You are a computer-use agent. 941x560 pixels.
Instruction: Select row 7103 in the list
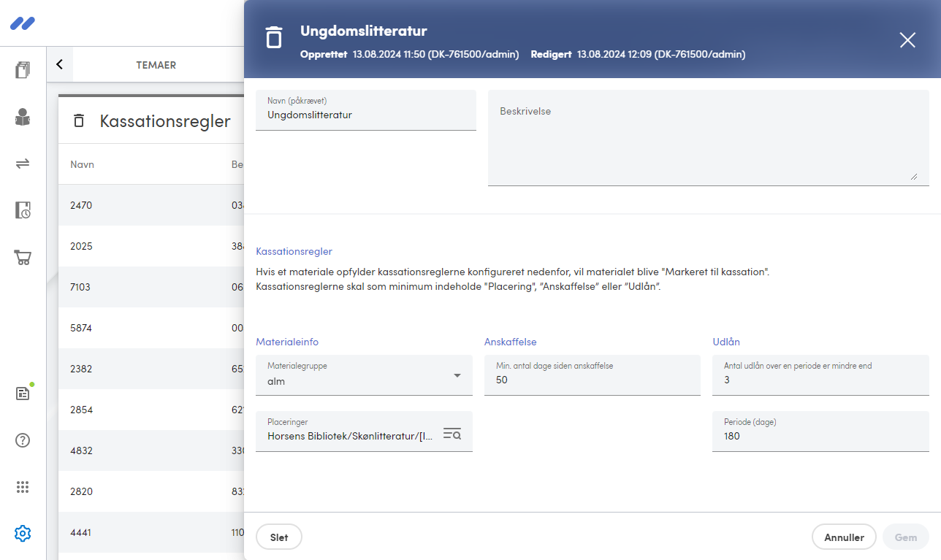[151, 287]
